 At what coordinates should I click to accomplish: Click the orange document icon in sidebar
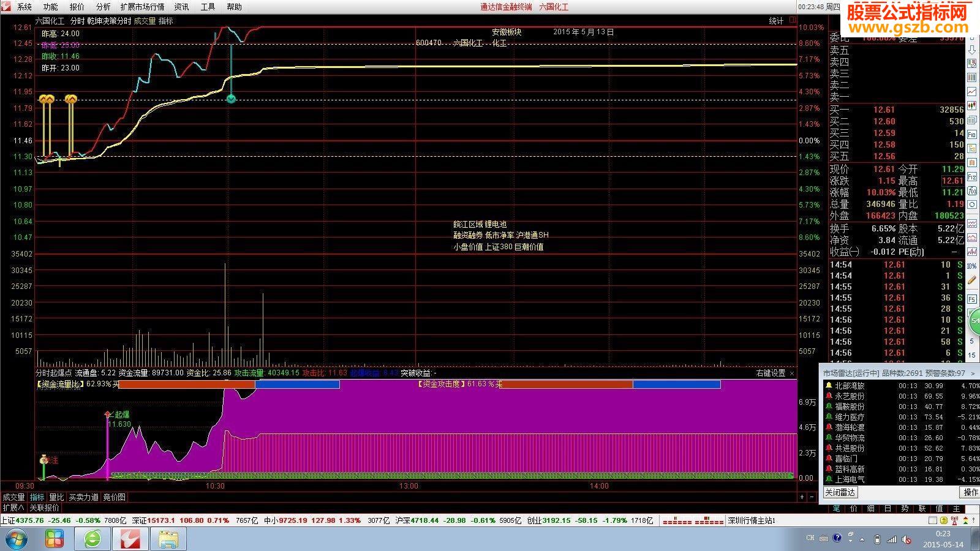(972, 162)
